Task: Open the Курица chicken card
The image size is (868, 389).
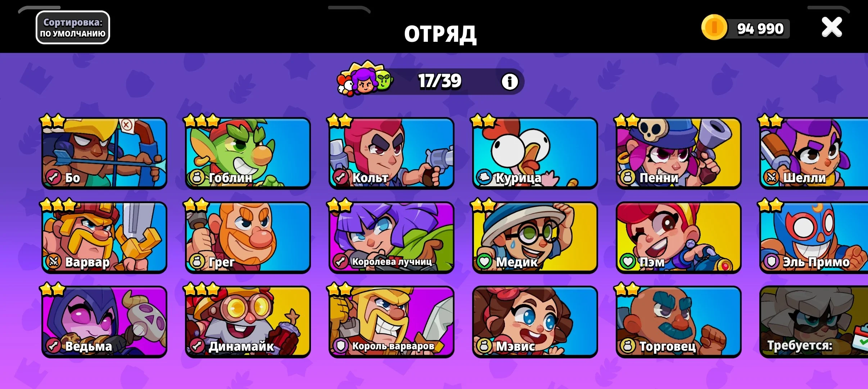Action: 535,153
